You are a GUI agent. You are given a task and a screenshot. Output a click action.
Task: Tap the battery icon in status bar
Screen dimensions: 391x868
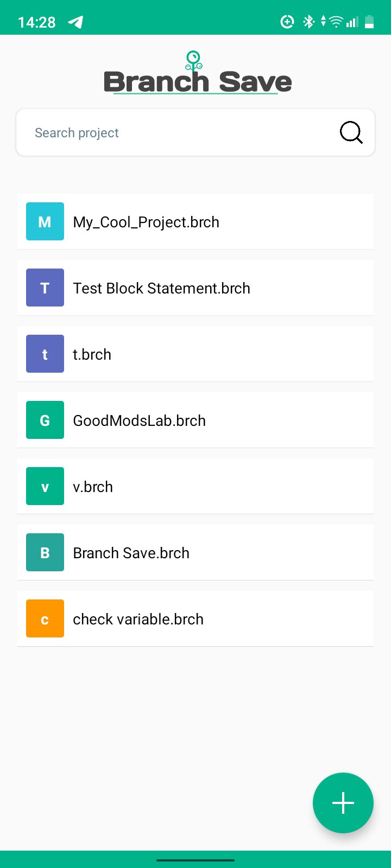point(369,22)
